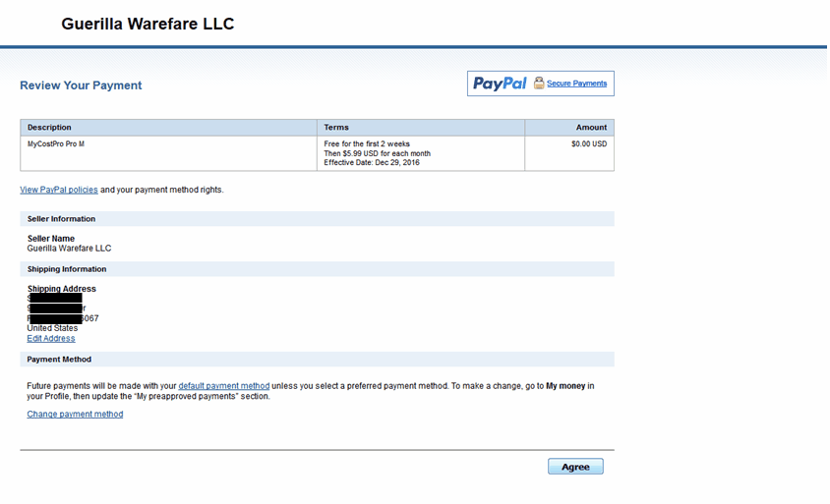This screenshot has height=504, width=830.
Task: Open the default payment method link
Action: [x=224, y=386]
